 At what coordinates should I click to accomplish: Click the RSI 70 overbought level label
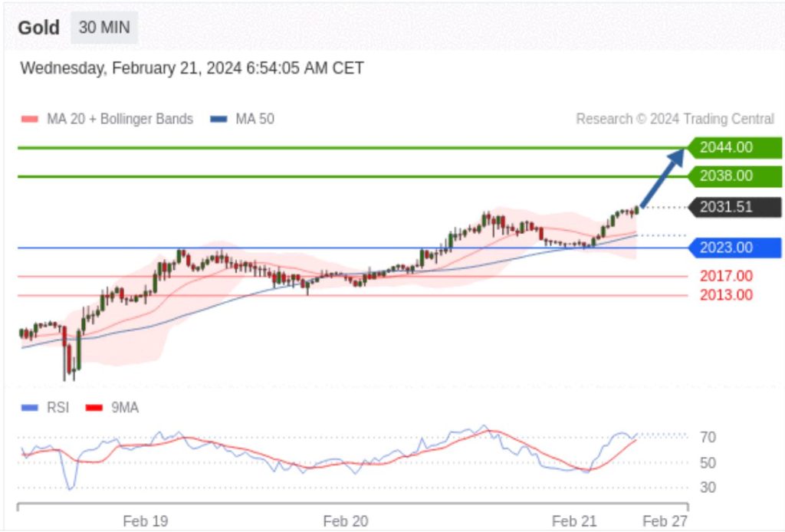708,438
